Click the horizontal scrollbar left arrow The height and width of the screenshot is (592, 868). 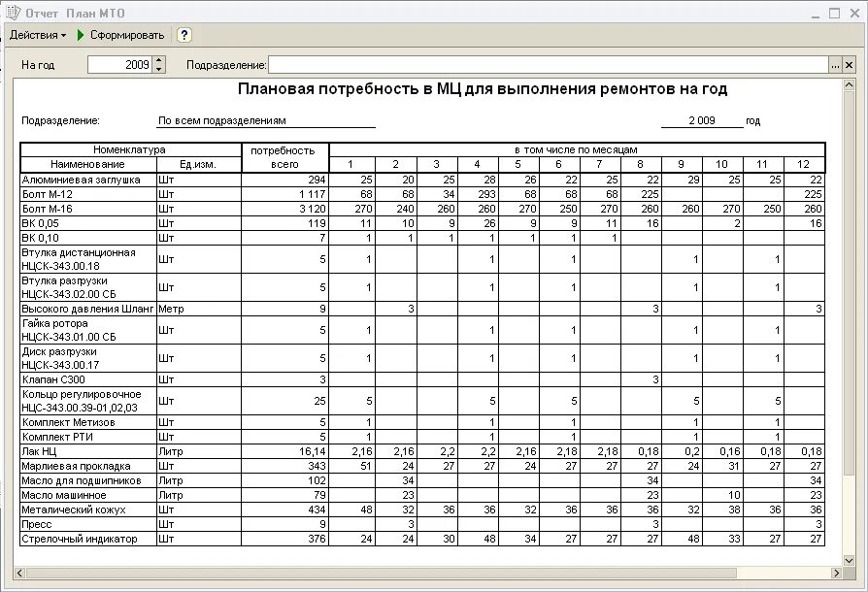(19, 574)
